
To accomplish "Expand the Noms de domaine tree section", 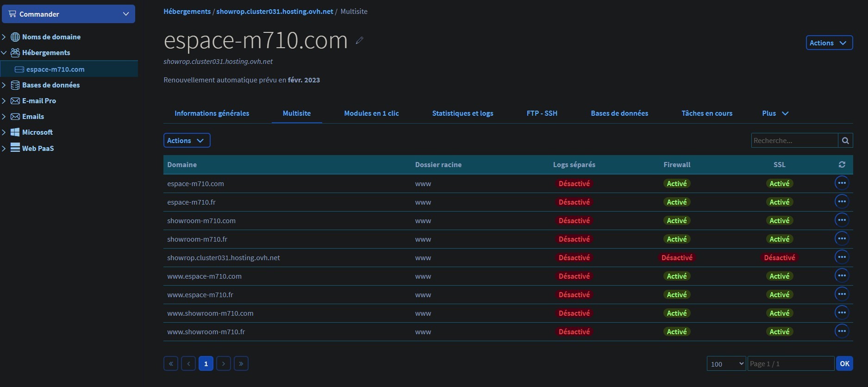I will click(x=4, y=37).
